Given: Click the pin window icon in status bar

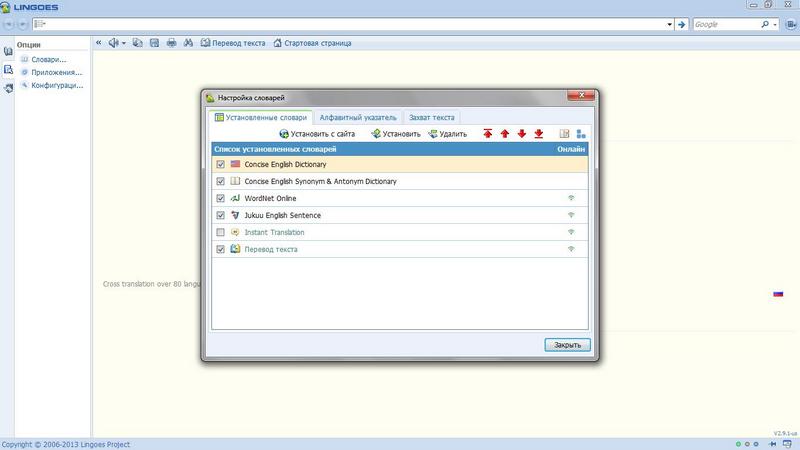Looking at the screenshot, I should [x=772, y=444].
